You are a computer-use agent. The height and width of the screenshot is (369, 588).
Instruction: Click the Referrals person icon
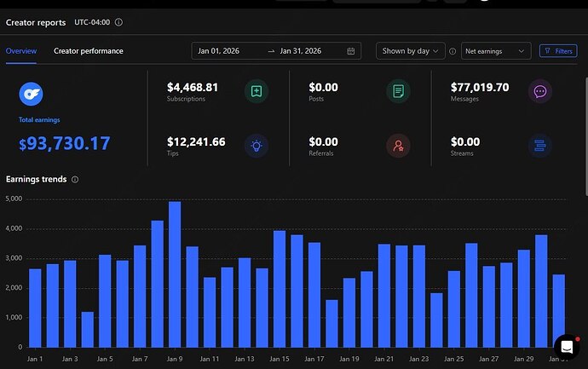tap(398, 146)
